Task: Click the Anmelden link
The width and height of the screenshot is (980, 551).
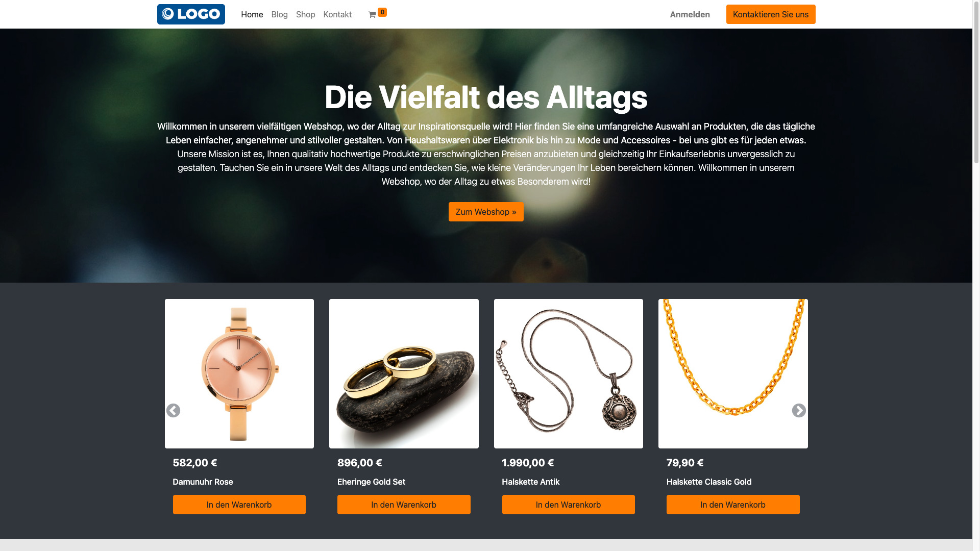Action: [x=690, y=14]
